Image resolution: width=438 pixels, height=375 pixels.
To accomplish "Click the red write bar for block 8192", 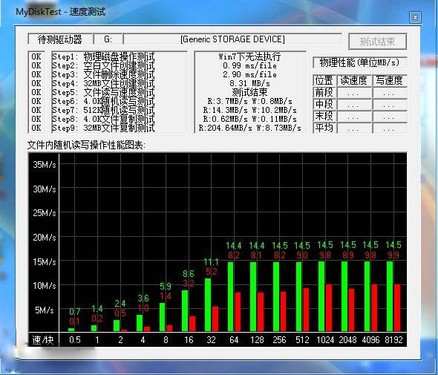I will point(397,308).
